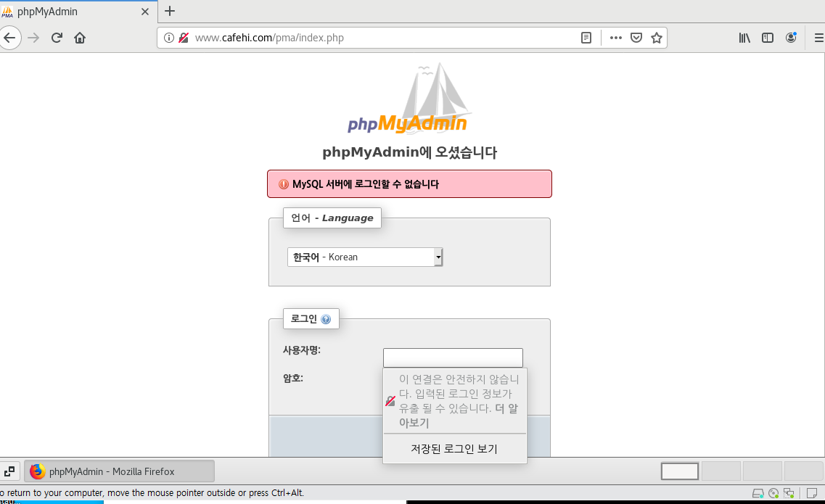Click the VM network adapter status icon
The image size is (825, 504).
(789, 493)
